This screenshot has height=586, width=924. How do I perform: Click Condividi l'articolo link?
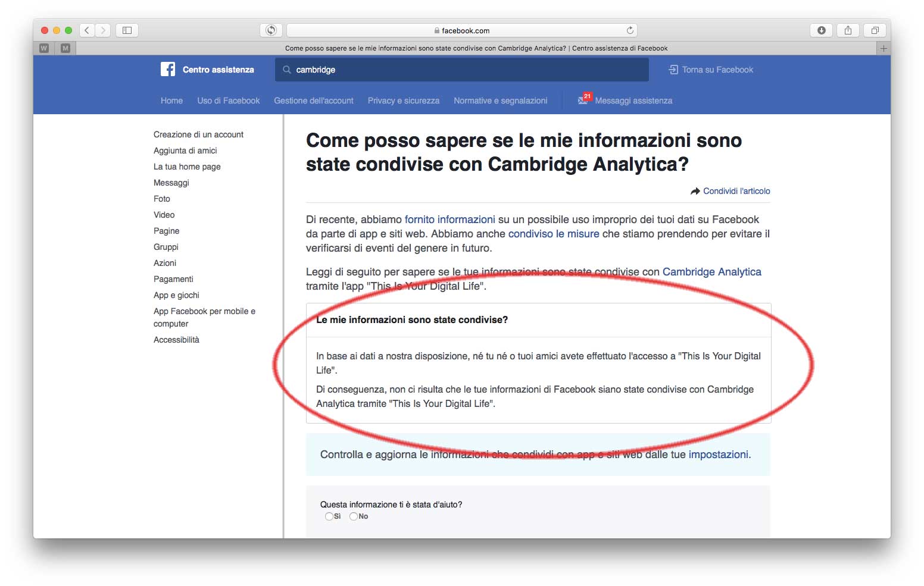pos(736,191)
